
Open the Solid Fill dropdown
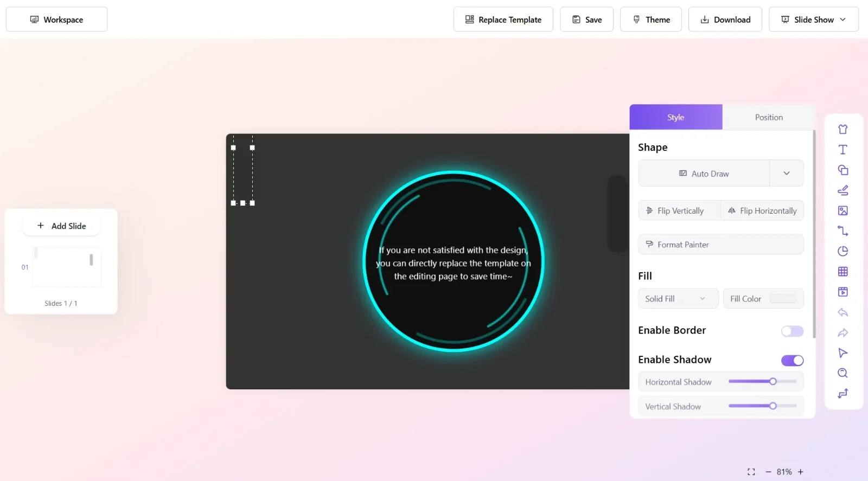(678, 299)
